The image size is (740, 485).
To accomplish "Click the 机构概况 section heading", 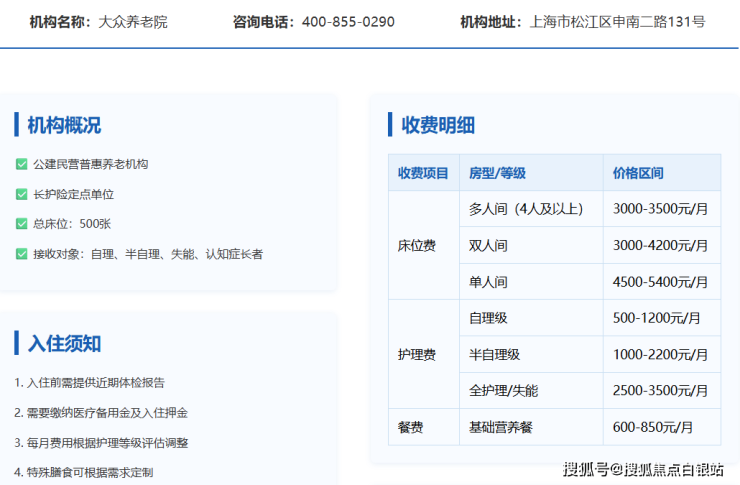I will (64, 125).
